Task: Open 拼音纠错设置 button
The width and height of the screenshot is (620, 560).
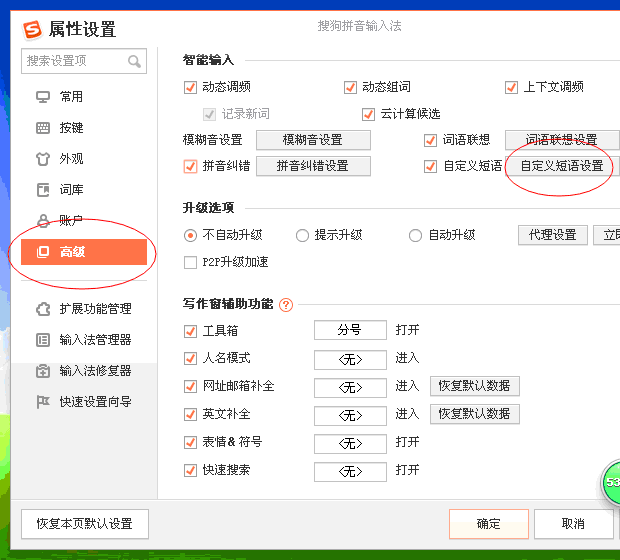Action: tap(313, 166)
